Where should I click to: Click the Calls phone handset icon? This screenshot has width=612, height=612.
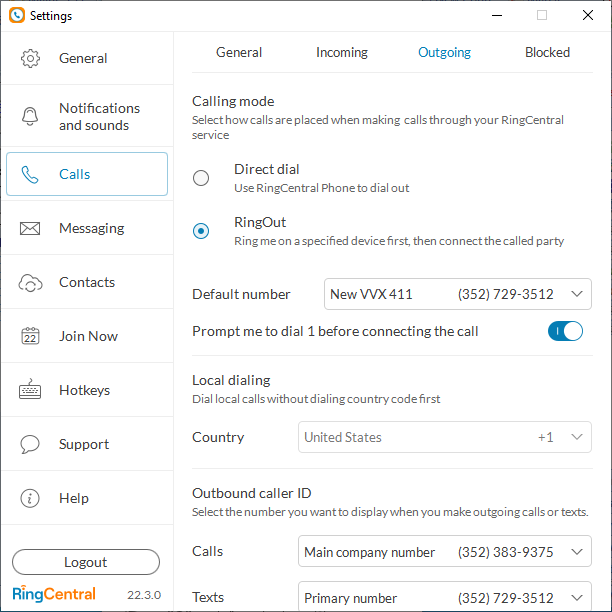(x=30, y=174)
